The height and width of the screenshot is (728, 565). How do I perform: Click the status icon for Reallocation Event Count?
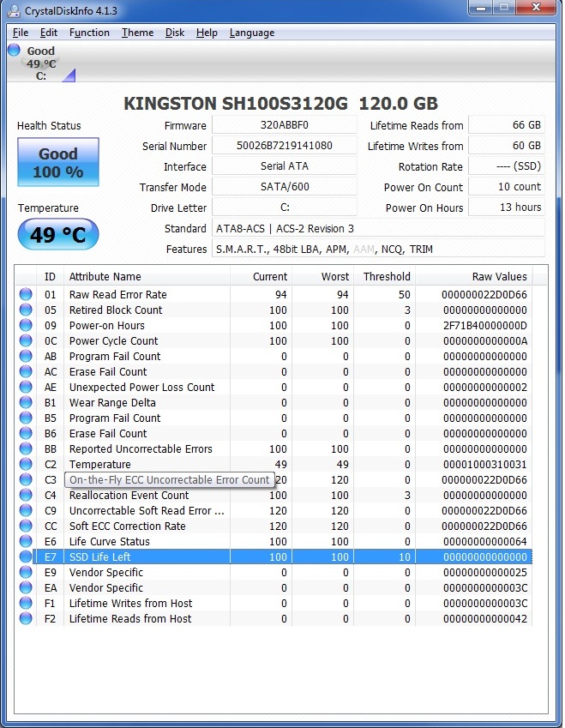click(x=26, y=495)
